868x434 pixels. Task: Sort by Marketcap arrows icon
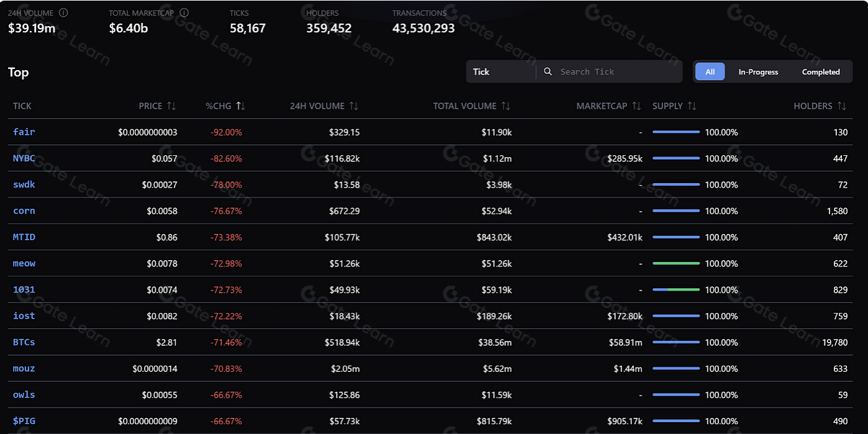[x=636, y=106]
